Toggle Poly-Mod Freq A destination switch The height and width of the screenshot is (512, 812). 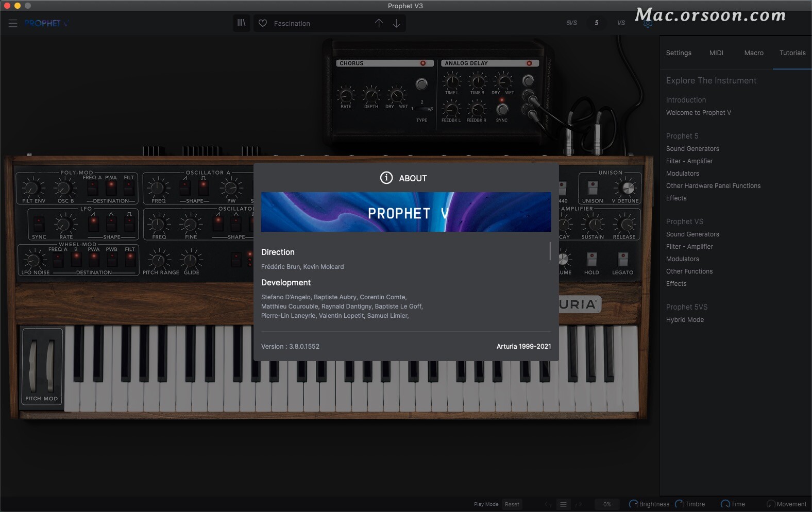click(x=93, y=189)
